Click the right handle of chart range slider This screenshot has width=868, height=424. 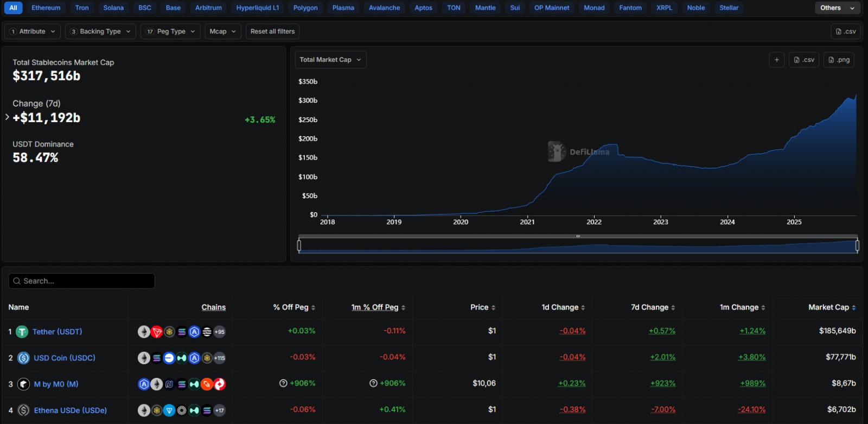coord(857,246)
